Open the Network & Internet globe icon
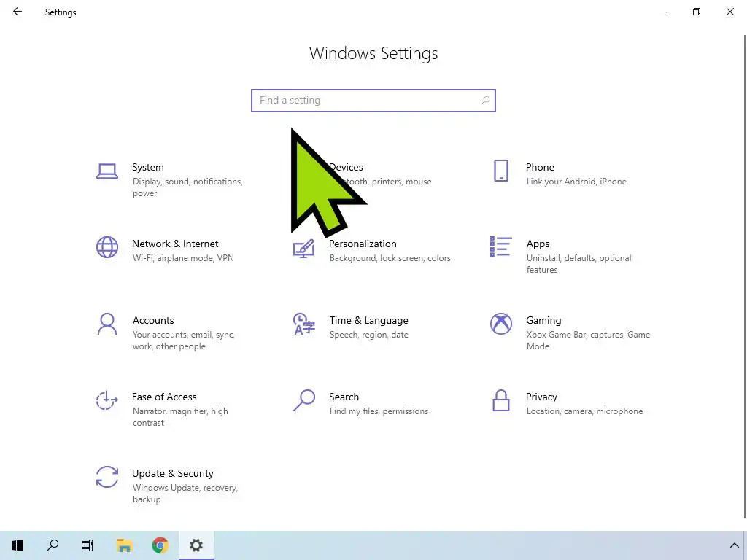Screen dimensions: 747x560 107,247
